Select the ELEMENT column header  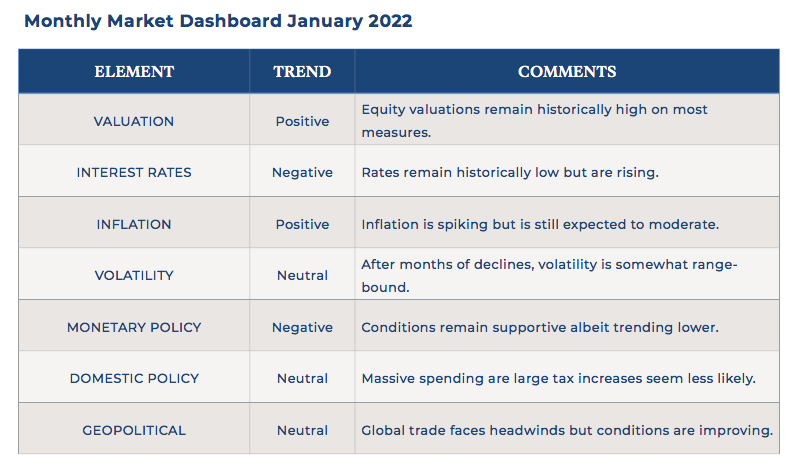coord(134,72)
